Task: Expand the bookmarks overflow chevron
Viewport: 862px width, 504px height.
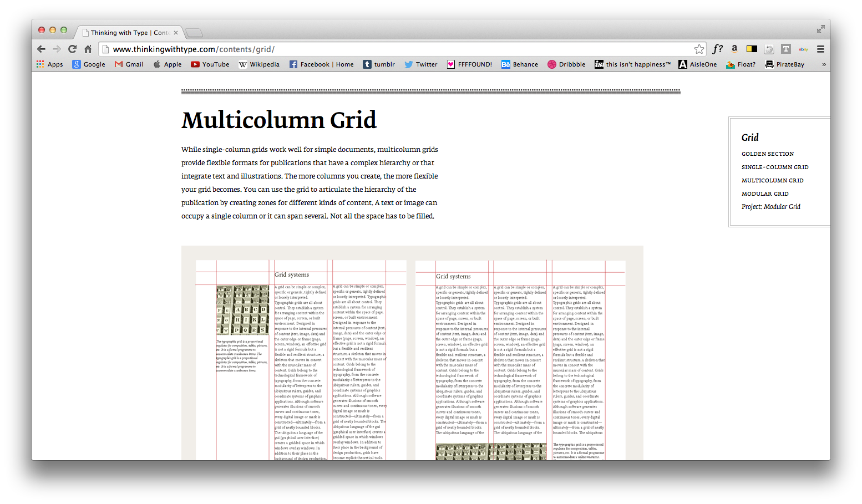Action: (x=824, y=64)
